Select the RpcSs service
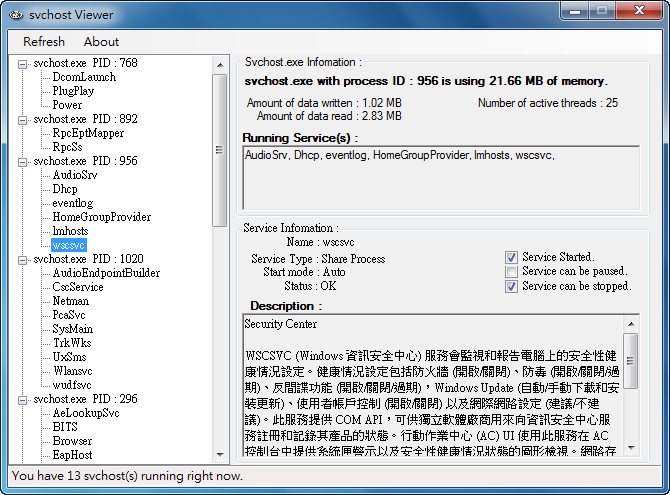 tap(67, 147)
